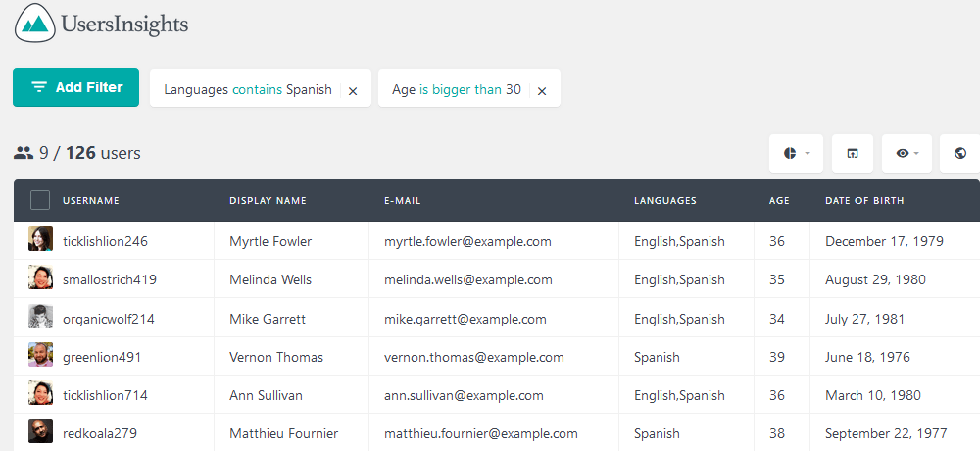The image size is (980, 451).
Task: Click the Add Filter button
Action: click(x=75, y=87)
